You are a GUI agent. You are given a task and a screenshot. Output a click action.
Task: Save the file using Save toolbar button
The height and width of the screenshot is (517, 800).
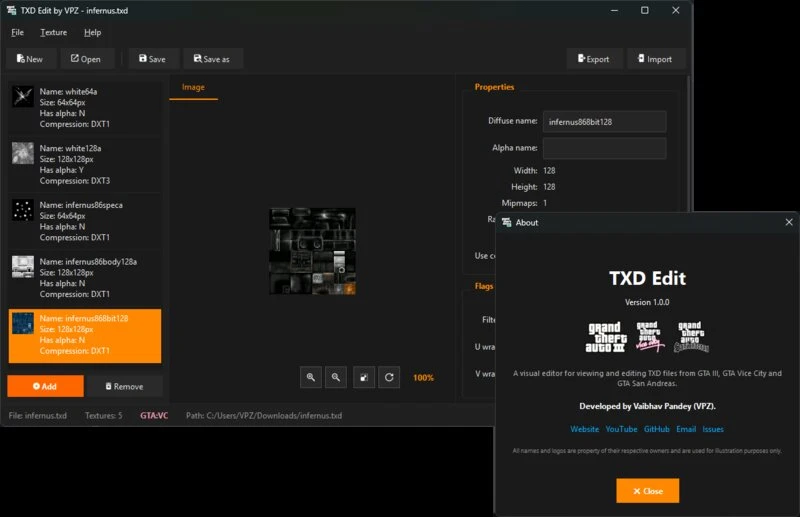tap(153, 59)
